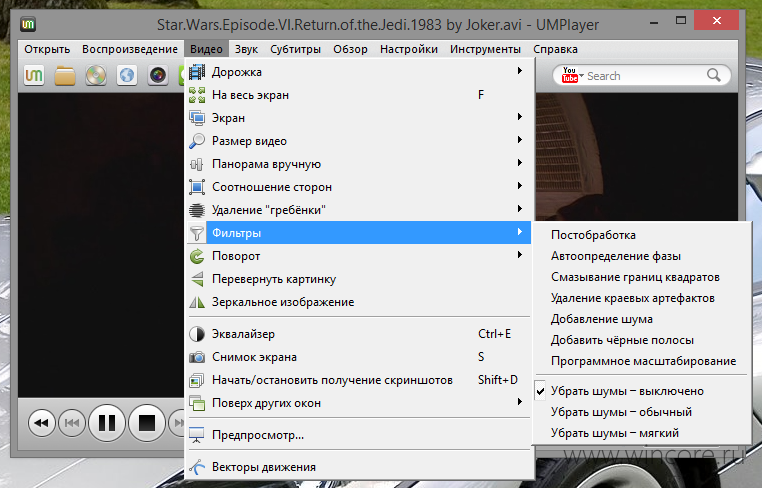Select Убрать шумы – выключено option

click(641, 391)
